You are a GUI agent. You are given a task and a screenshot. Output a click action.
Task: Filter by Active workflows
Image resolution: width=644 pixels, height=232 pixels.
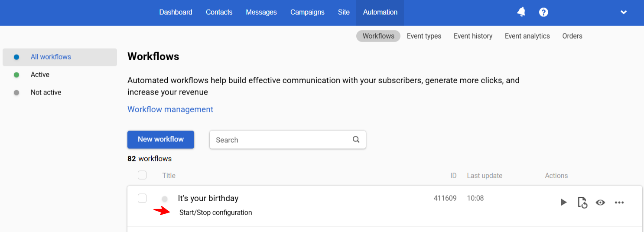coord(40,75)
